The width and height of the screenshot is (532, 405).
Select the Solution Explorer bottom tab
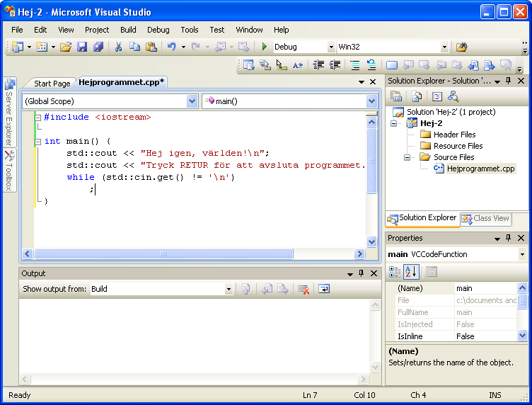423,218
